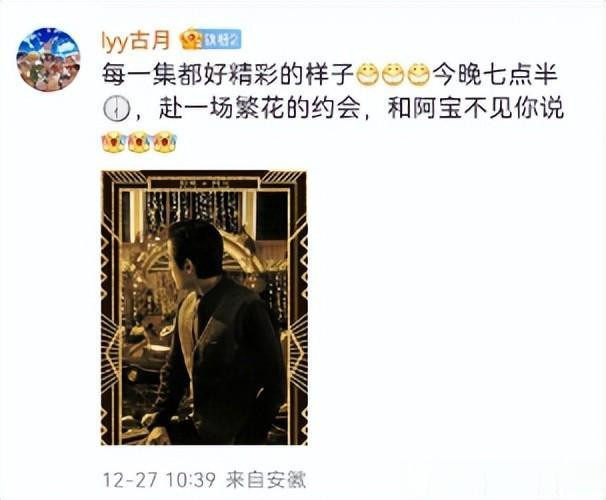Click the man in the poster

tap(216, 332)
